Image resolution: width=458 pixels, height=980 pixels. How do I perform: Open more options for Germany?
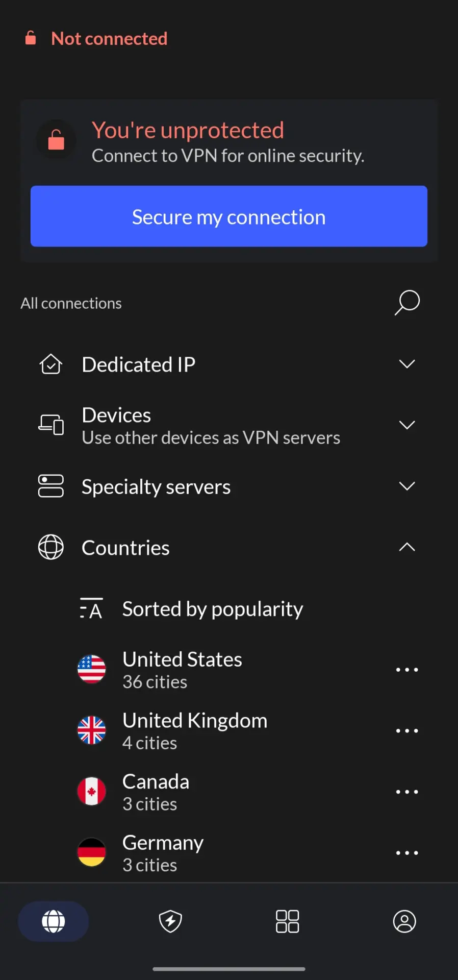point(407,853)
